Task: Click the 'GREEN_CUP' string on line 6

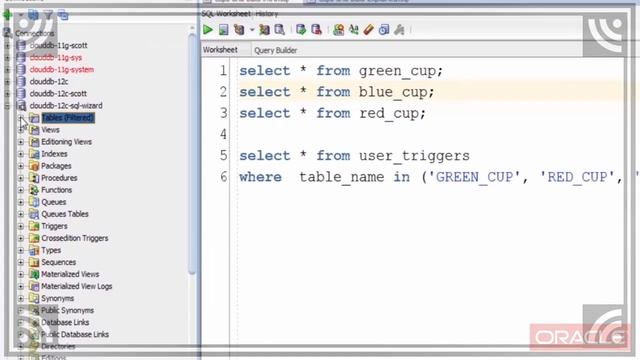Action: click(474, 177)
